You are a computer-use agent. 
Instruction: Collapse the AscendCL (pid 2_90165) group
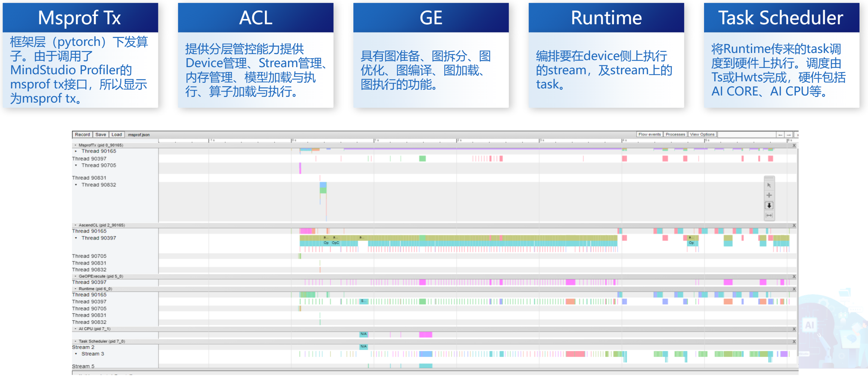point(75,225)
